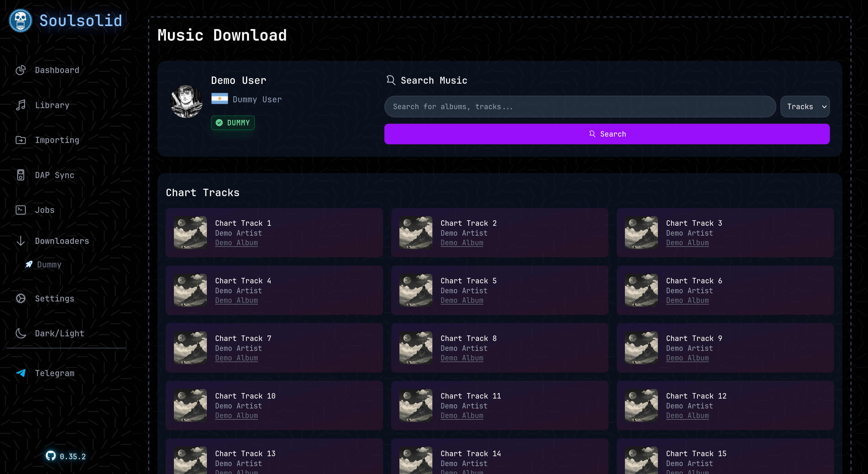Select the Downloaders arrow icon
This screenshot has width=868, height=474.
(21, 241)
